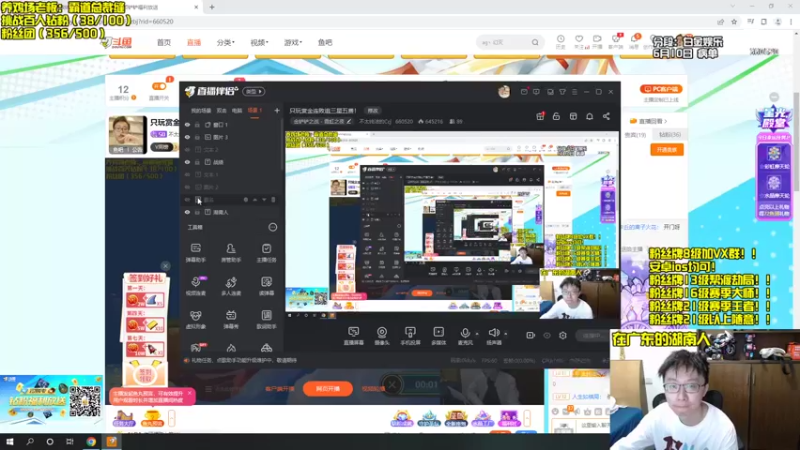Open the speaker device dropdown arrow
Viewport: 800px width, 450px height.
(506, 334)
